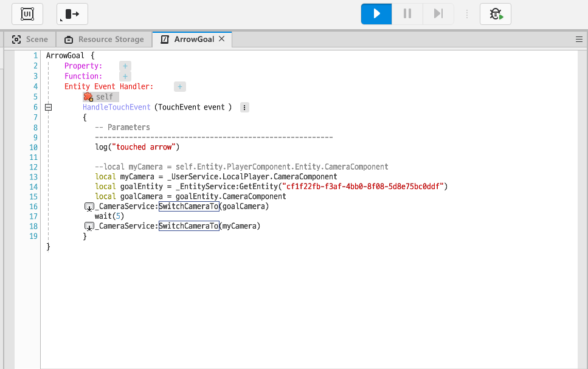Click the ArrowGoal declaration on line 1
Screen dimensions: 588x369
coord(70,55)
